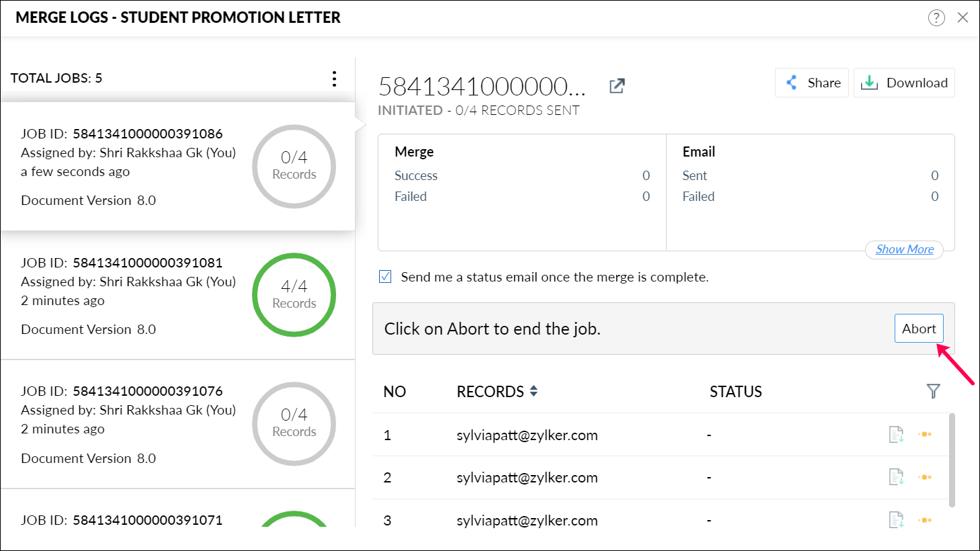Select job card ending in 391081

point(177,296)
